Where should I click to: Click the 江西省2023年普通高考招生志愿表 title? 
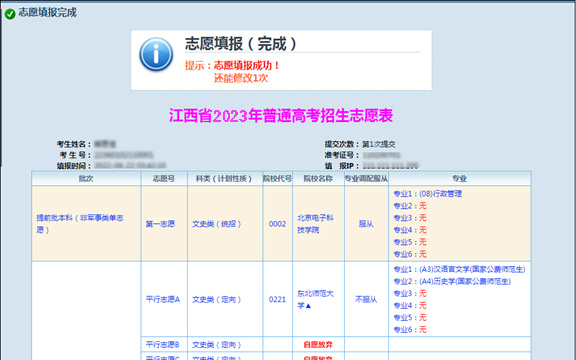(x=281, y=115)
